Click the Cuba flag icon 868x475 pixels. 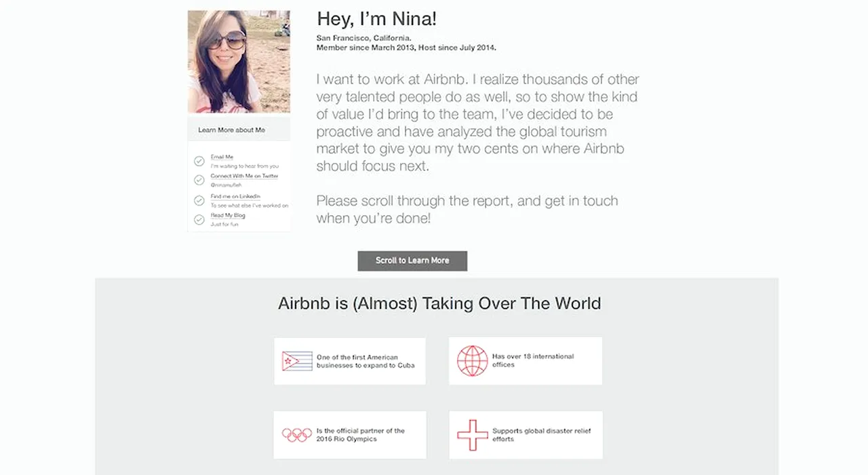point(297,361)
